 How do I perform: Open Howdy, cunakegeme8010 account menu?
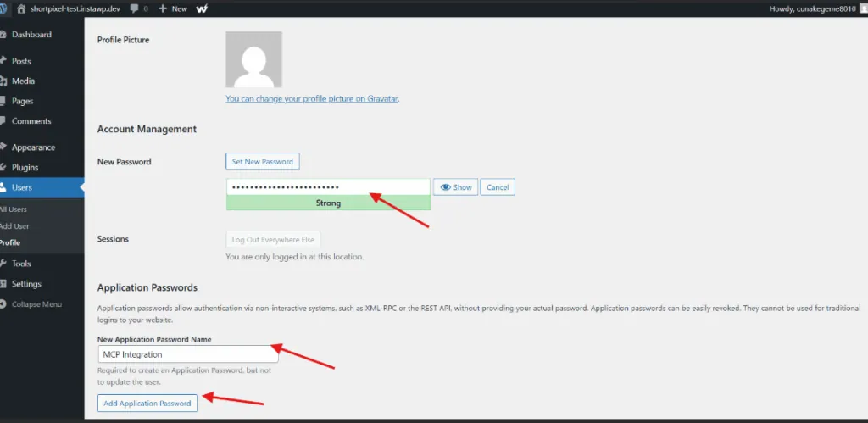tap(812, 8)
